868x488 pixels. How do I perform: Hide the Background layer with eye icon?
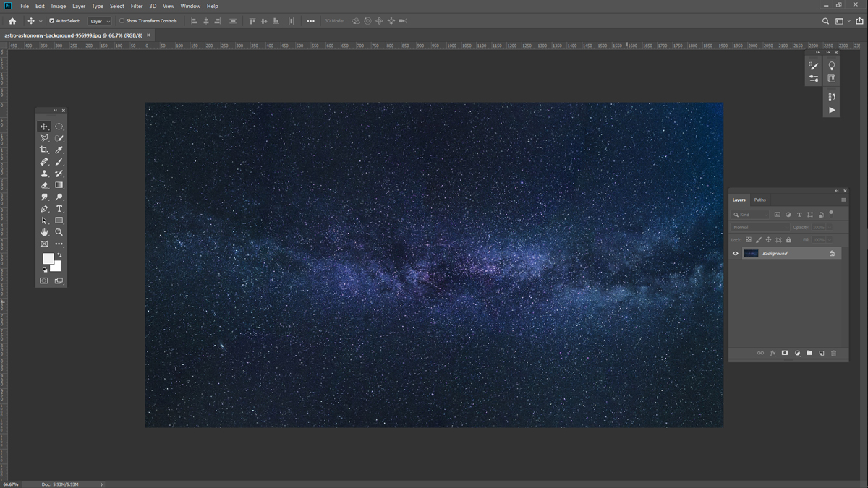(736, 254)
